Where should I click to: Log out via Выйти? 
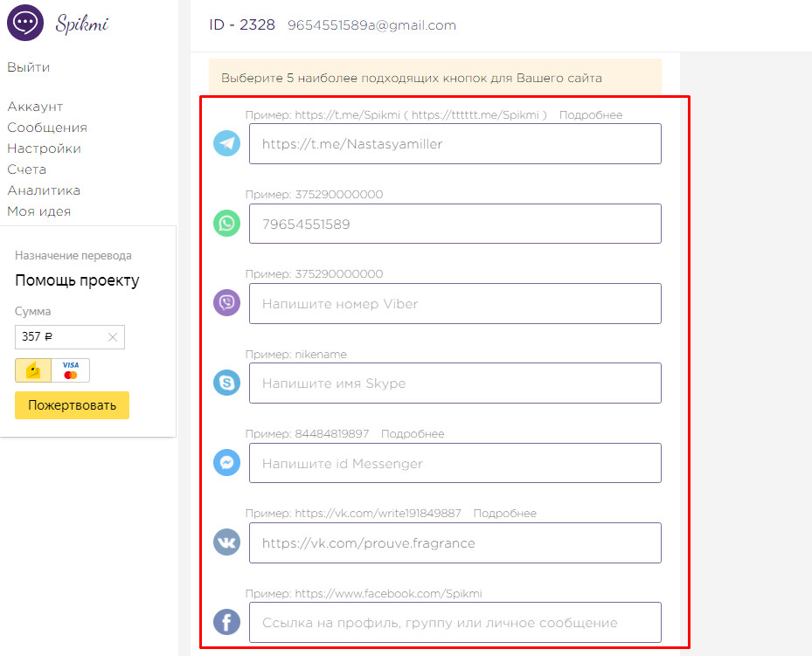click(x=29, y=67)
